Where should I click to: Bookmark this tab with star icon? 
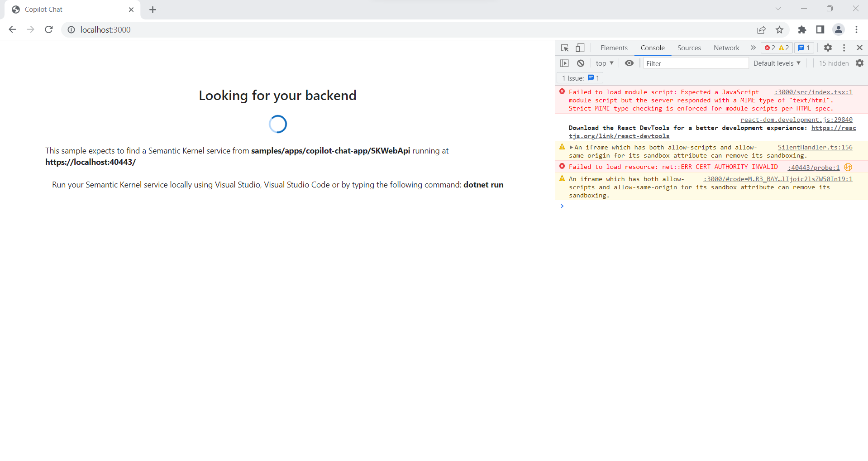pos(779,29)
